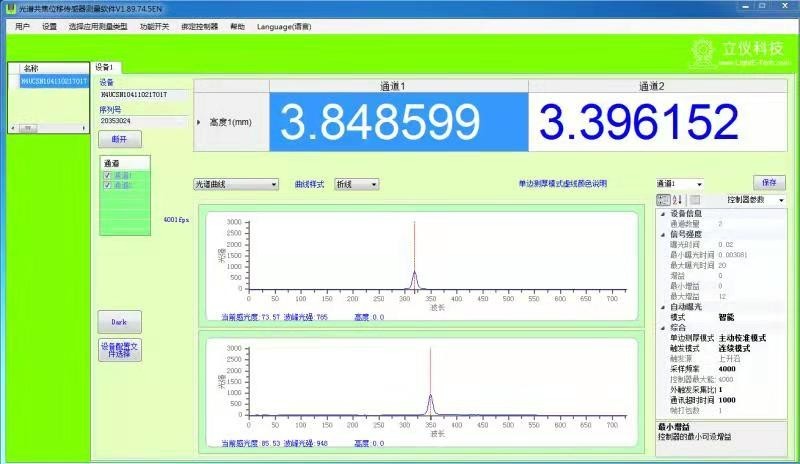Open the 折线 curve style dropdown
The width and height of the screenshot is (800, 464).
[356, 184]
